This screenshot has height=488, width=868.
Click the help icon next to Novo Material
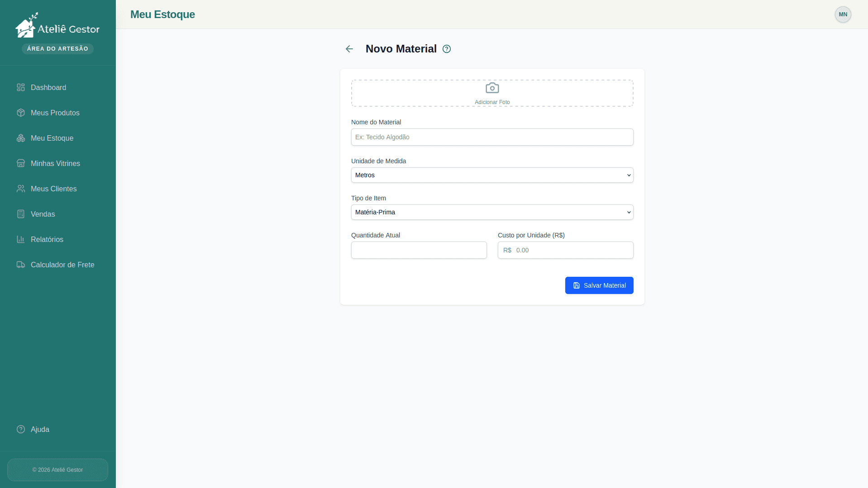(x=447, y=49)
